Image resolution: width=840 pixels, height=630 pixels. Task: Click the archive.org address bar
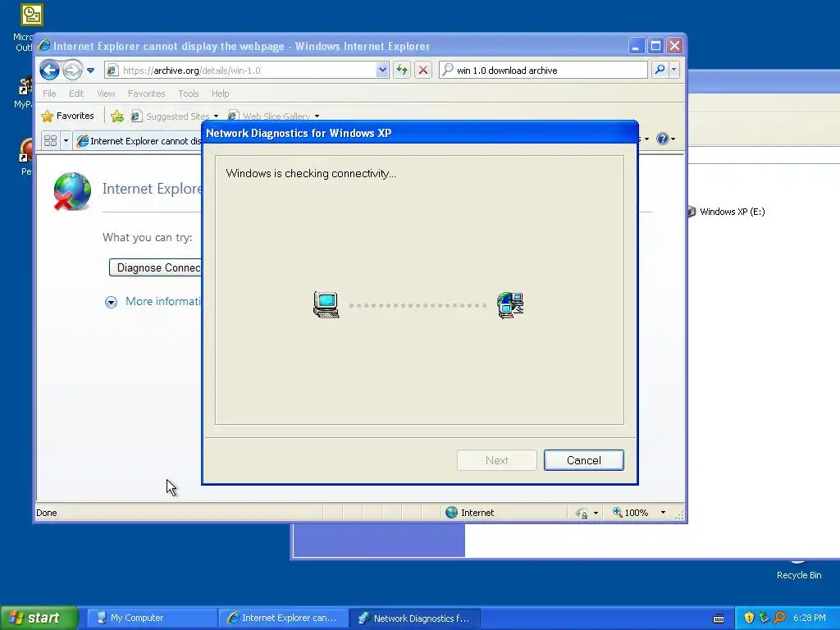tap(241, 71)
